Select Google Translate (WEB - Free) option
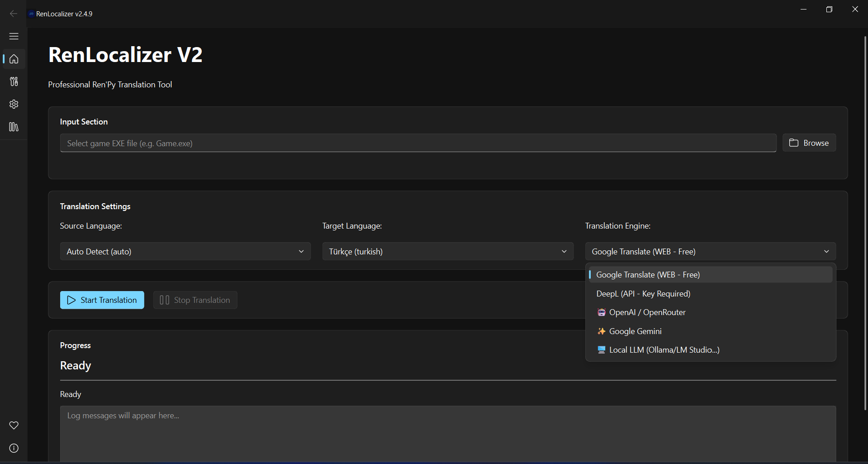Screen dimensions: 868x464 710,275
